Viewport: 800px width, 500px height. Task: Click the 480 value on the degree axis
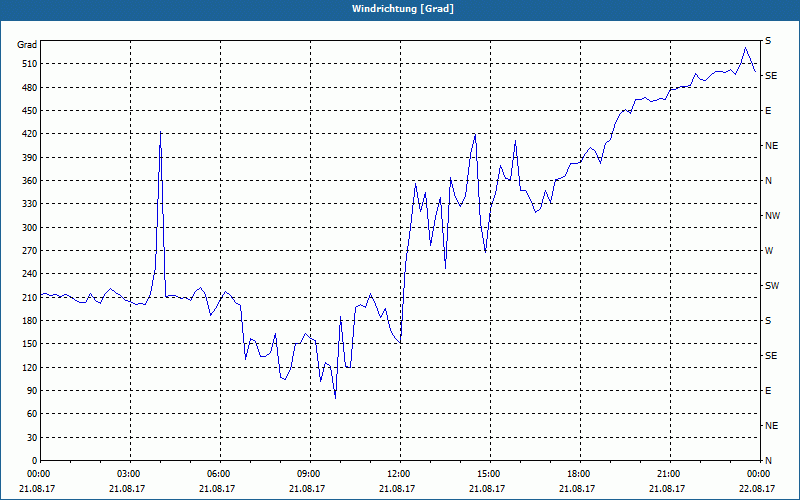[x=30, y=87]
